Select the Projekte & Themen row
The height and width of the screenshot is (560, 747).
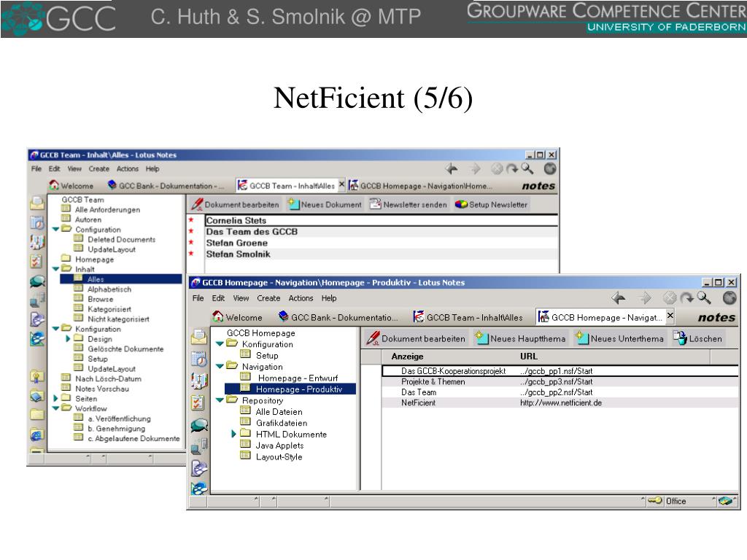[560, 382]
